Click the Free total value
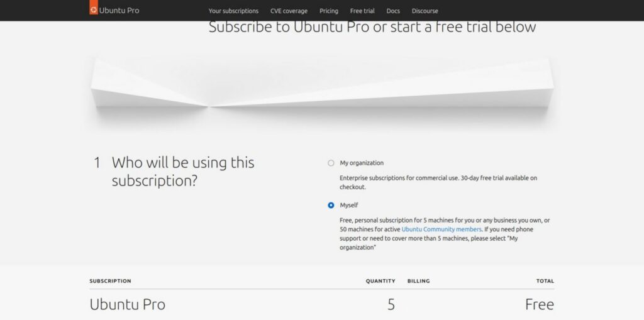This screenshot has height=320, width=644. point(539,304)
